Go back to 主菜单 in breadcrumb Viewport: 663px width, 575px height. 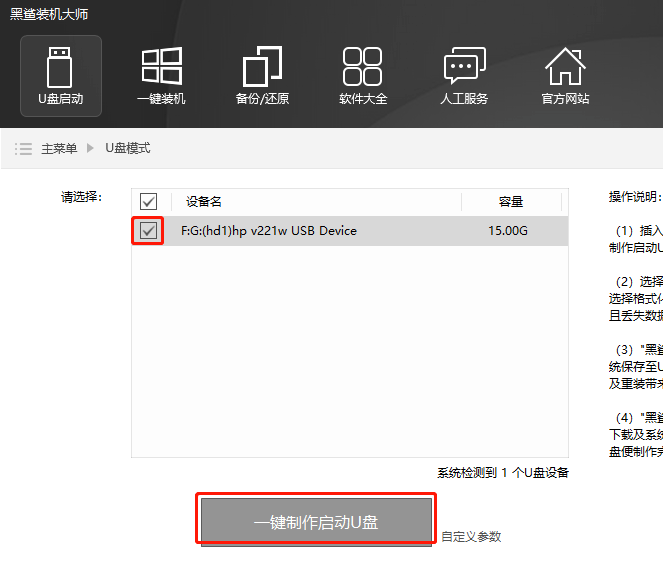point(59,148)
